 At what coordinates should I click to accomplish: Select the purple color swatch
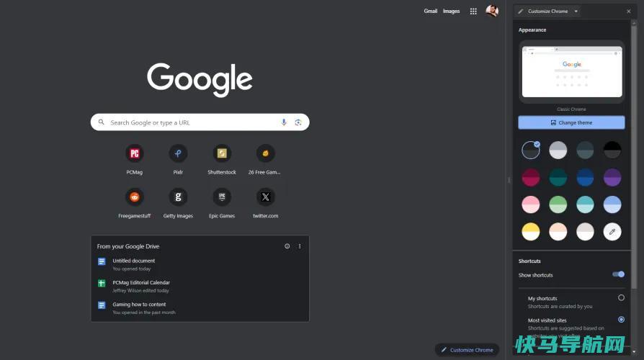612,177
